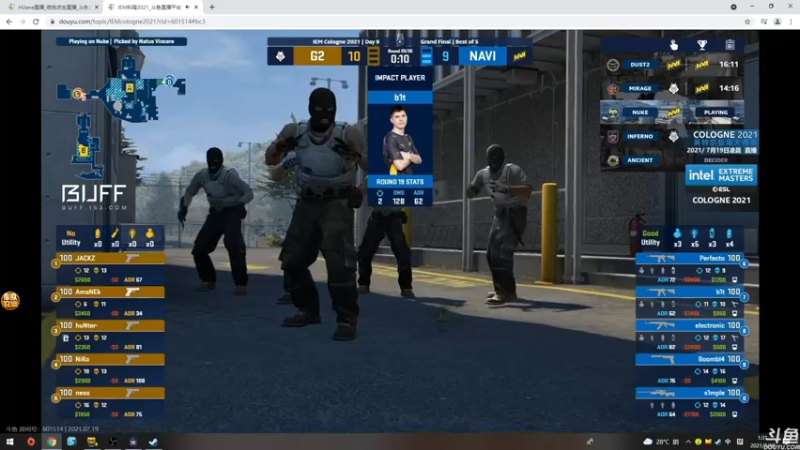Click the Boombl4 player row

(x=689, y=359)
